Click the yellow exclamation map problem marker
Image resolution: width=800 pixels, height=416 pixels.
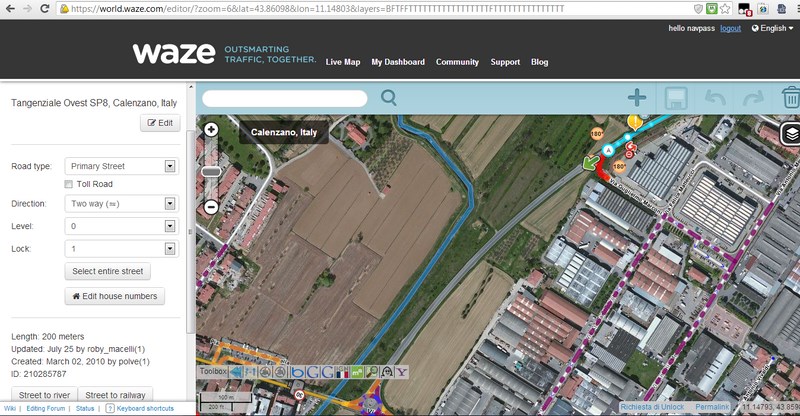coord(635,121)
